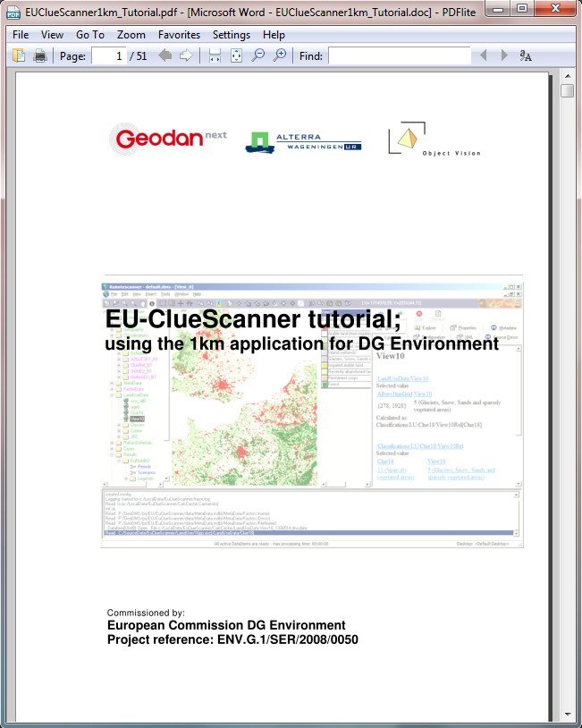Screen dimensions: 582x728
Task: Click the scrollbar up arrow
Action: click(568, 75)
